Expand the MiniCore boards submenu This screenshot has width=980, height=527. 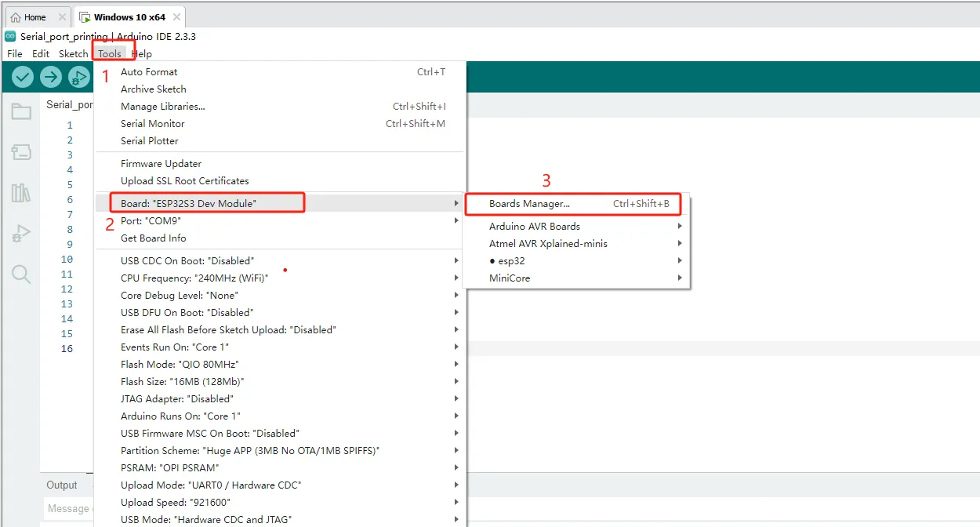[577, 278]
